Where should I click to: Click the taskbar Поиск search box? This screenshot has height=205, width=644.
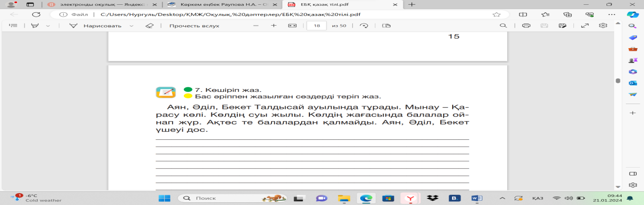pyautogui.click(x=232, y=198)
